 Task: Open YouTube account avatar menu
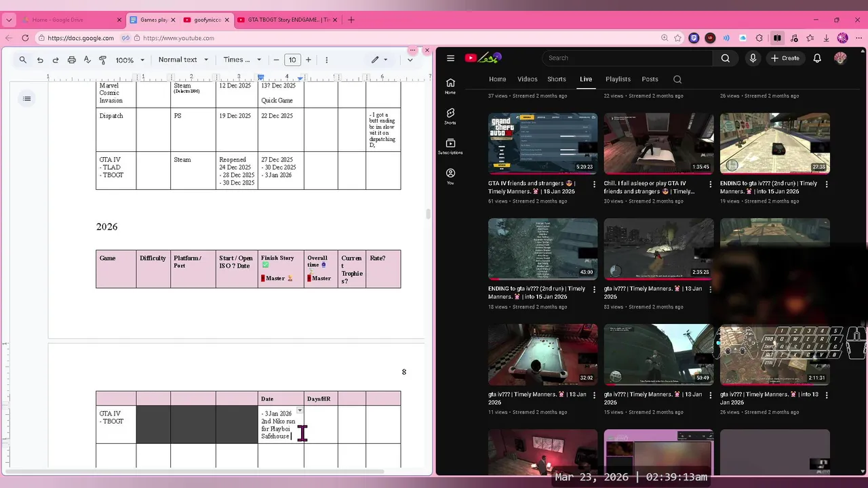(x=840, y=58)
